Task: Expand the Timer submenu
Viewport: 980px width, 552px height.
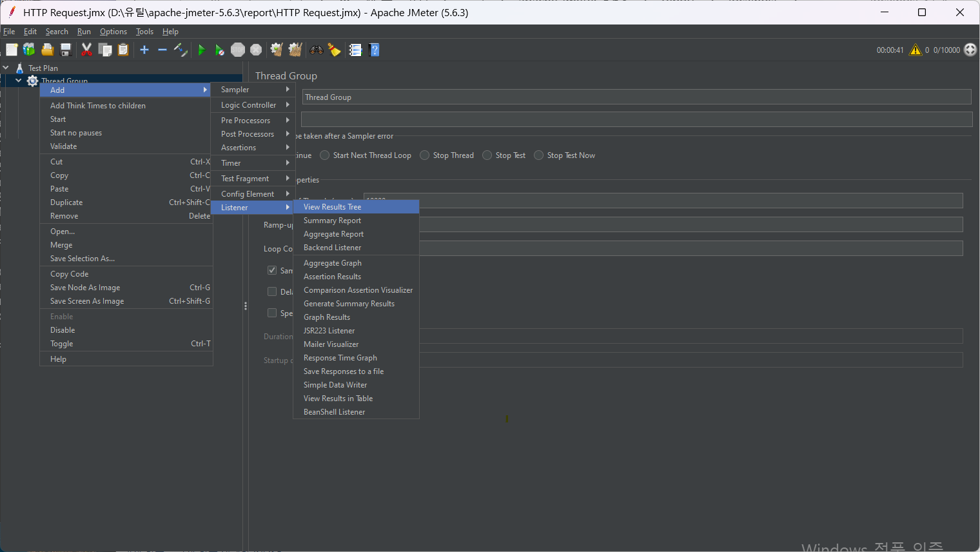Action: click(x=252, y=163)
